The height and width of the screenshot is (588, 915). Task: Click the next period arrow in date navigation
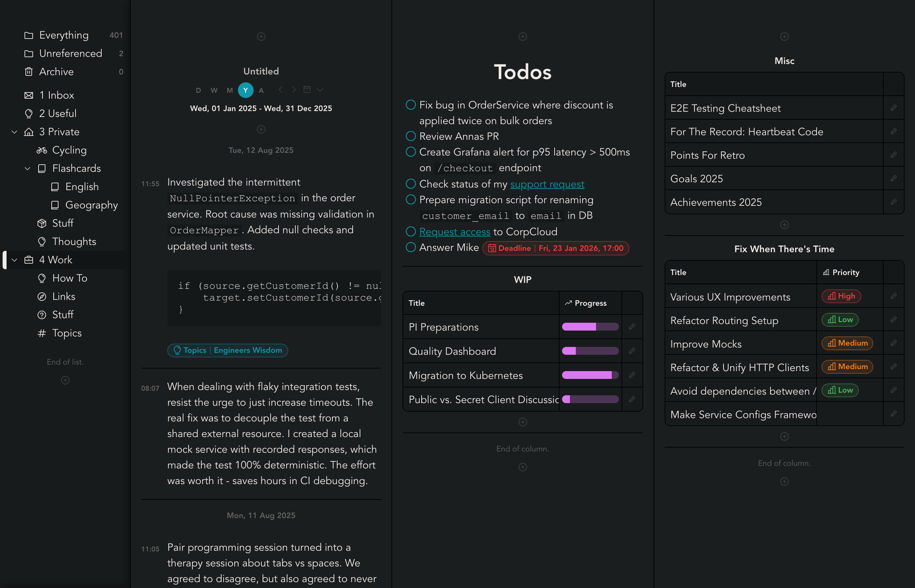coord(294,90)
